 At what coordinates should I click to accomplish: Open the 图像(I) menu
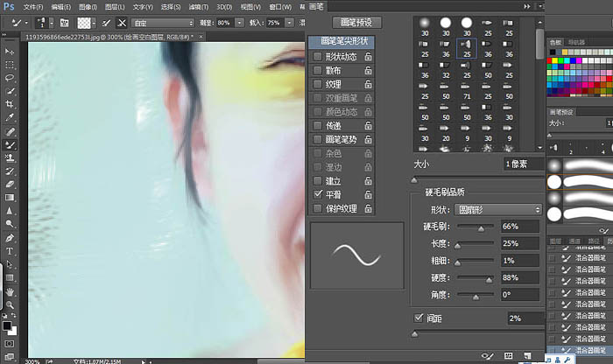[x=88, y=7]
